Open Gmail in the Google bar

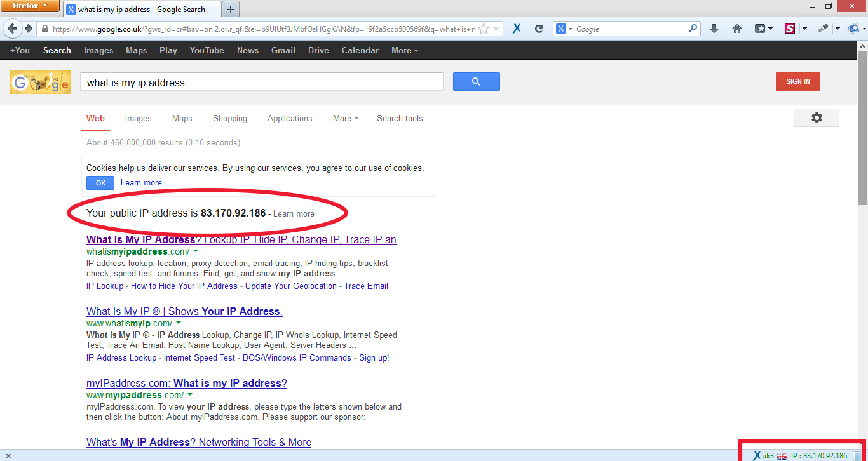(x=283, y=50)
